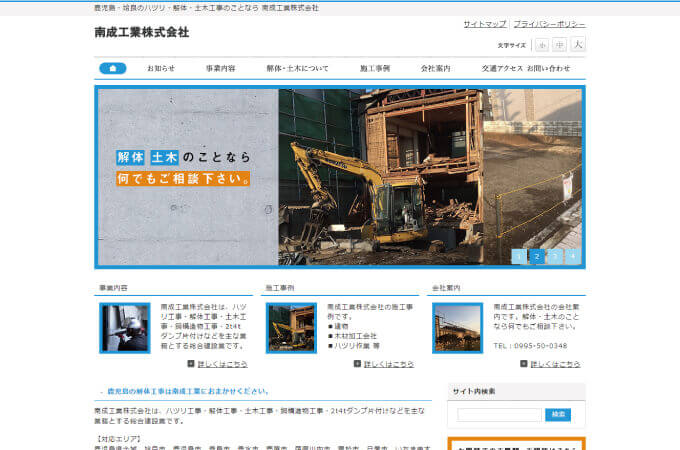Focus the サイト内検索 text field

pos(499,414)
